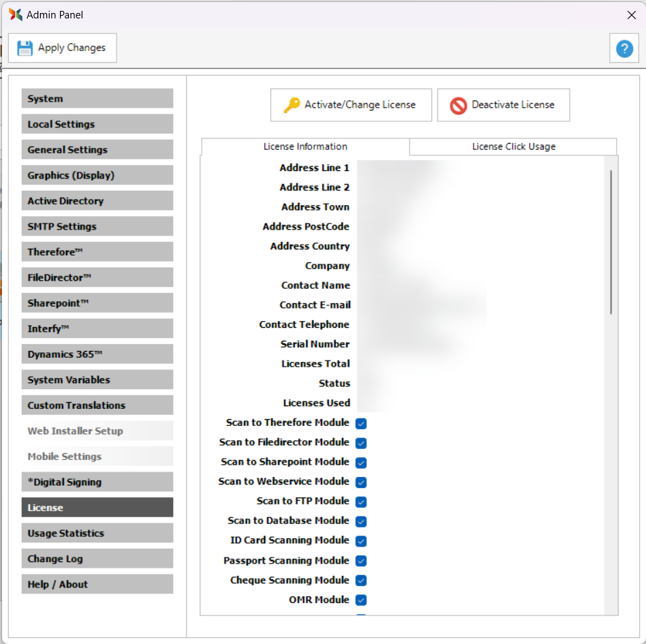Disable the Passport Scanning Module checkbox
646x644 pixels.
[361, 561]
